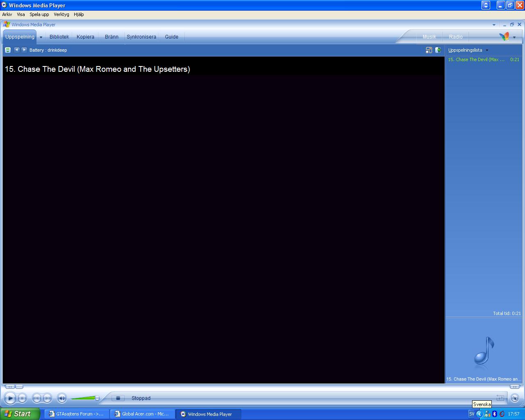Screen dimensions: 525x420
Task: Click the blue music note album art
Action: [484, 351]
